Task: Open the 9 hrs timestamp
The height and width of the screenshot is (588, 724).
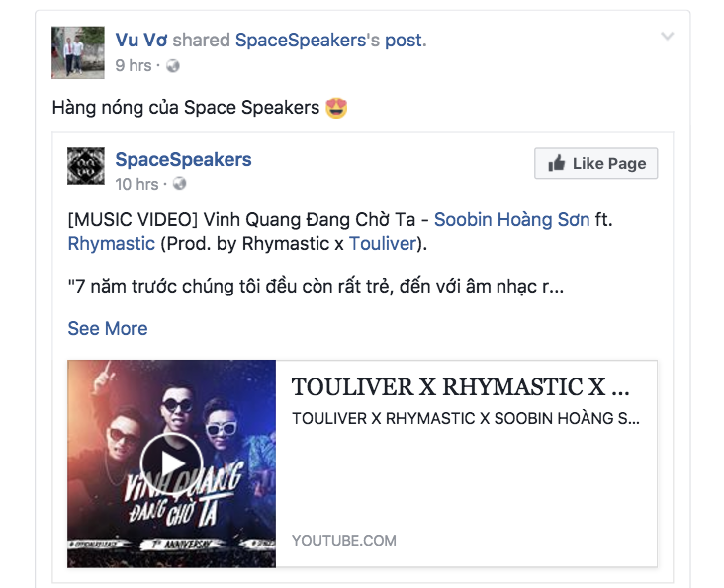Action: click(x=133, y=65)
